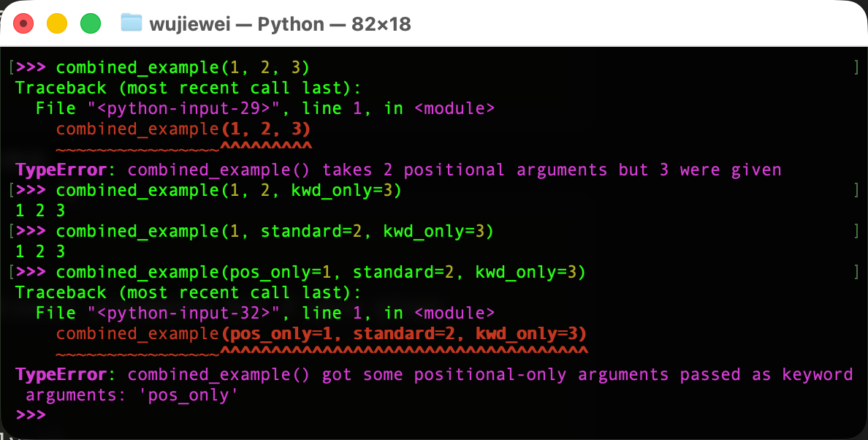Click the green command starting with pos_only=1
868x440 pixels.
click(321, 273)
